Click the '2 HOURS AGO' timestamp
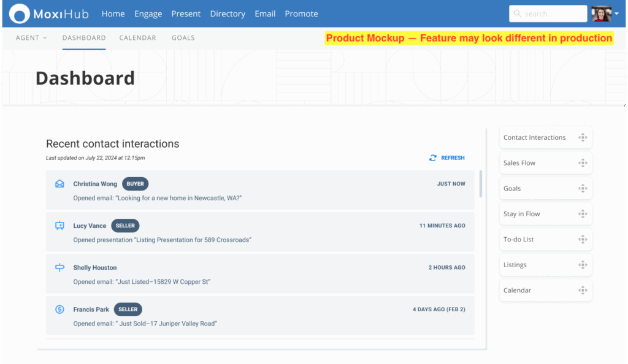628x364 pixels. pyautogui.click(x=446, y=268)
